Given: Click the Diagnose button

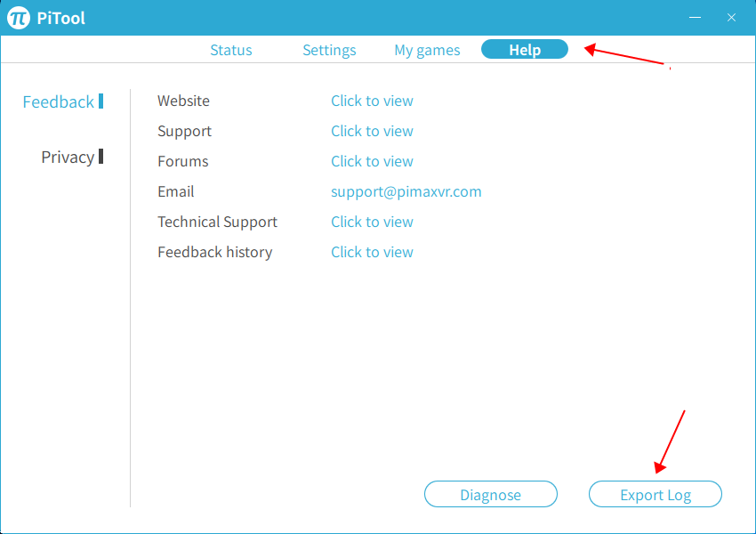Looking at the screenshot, I should [x=490, y=494].
